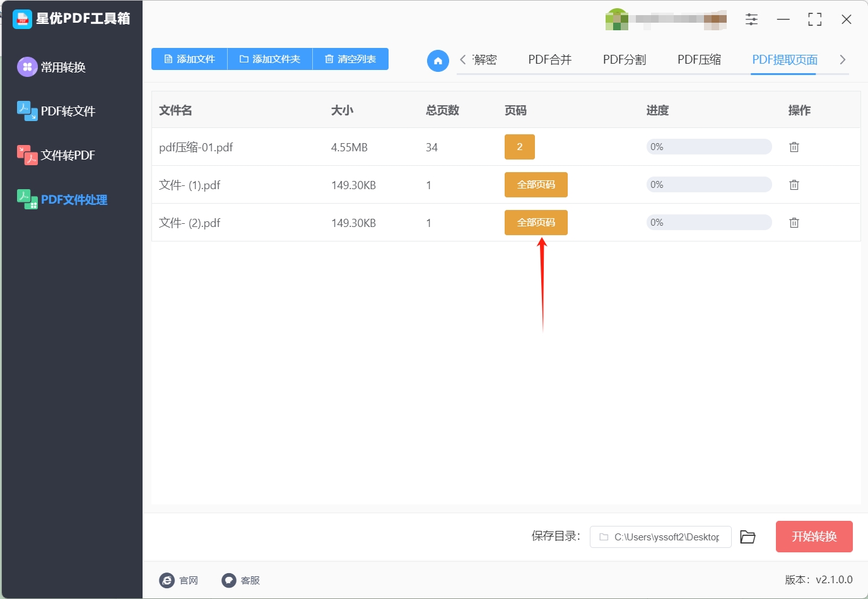Delete the pdf压缩-01.pdf row via trash icon
This screenshot has height=599, width=868.
794,147
